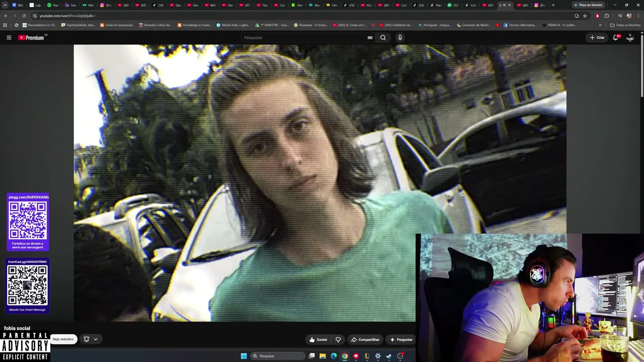644x362 pixels.
Task: Share the video with Compartilhar button
Action: click(365, 339)
